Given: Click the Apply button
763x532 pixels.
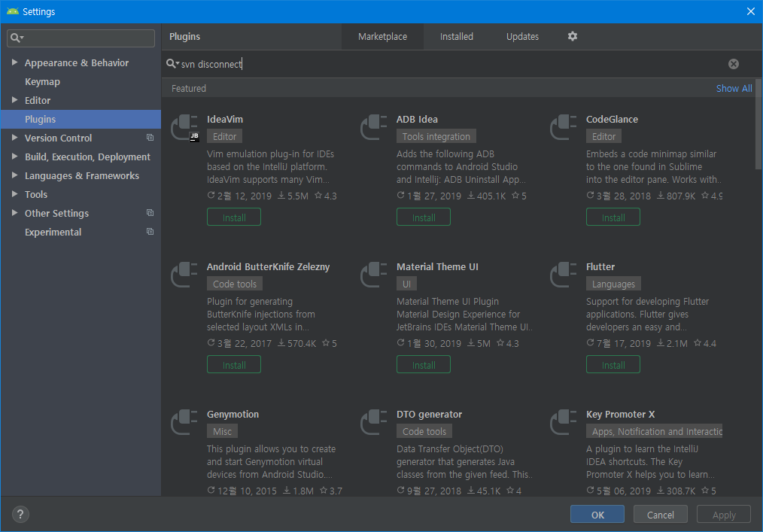Looking at the screenshot, I should click(x=724, y=514).
